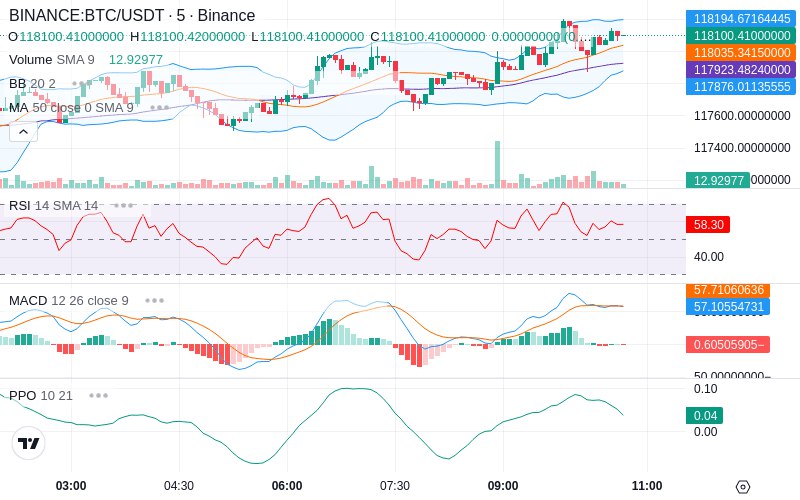Click the low price L118100.41000000
The width and height of the screenshot is (800, 500).
[x=308, y=37]
